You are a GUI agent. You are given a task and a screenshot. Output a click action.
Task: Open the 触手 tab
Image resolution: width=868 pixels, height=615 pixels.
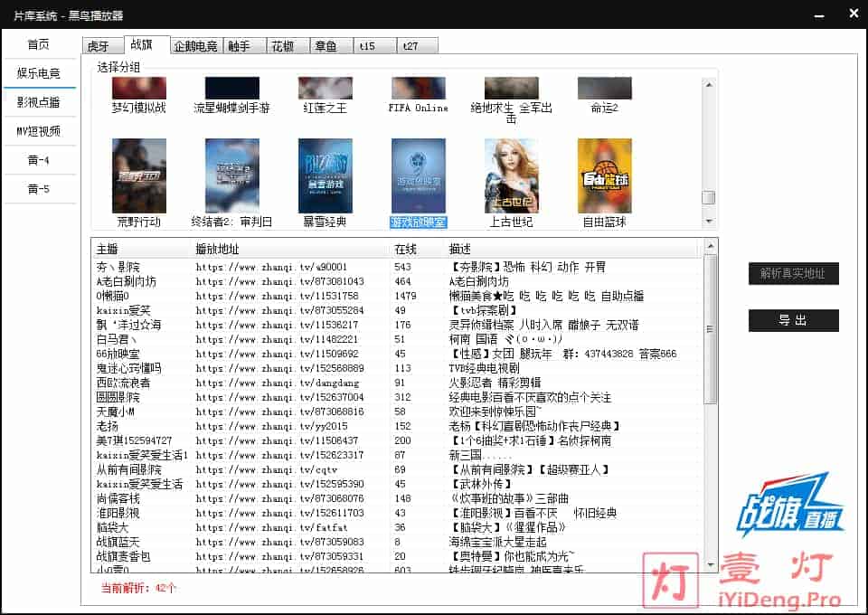[245, 45]
